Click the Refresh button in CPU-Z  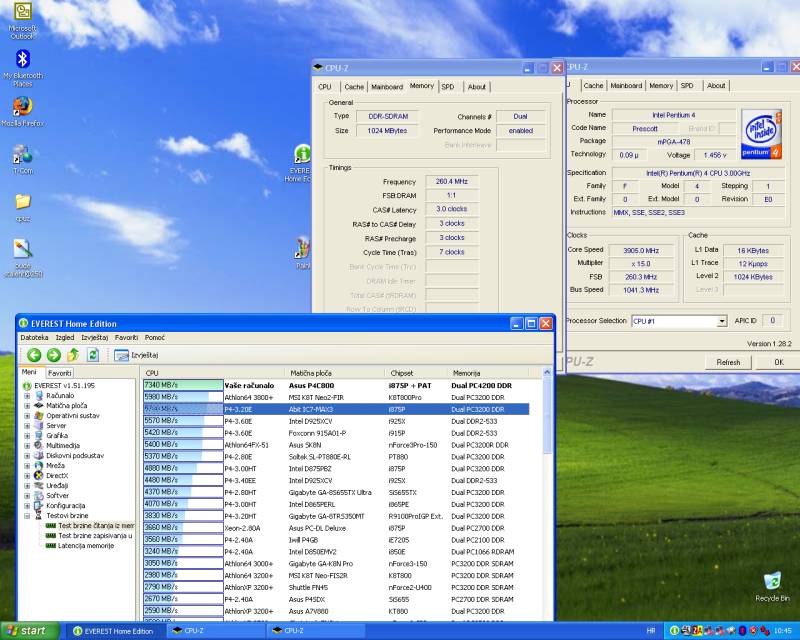(728, 362)
